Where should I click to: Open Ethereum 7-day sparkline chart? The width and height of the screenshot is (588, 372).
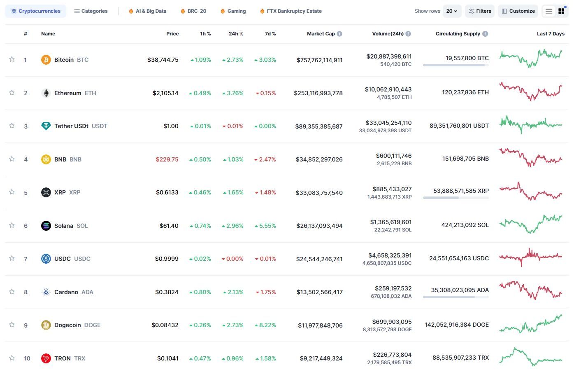click(x=531, y=91)
